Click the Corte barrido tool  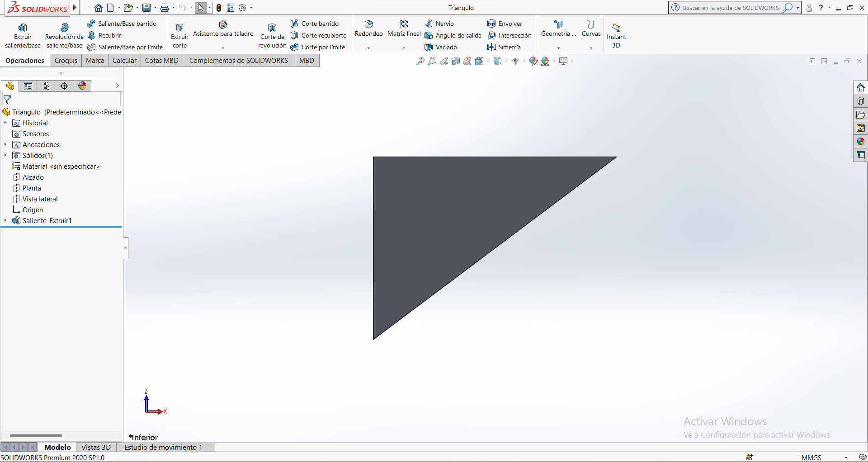click(315, 24)
